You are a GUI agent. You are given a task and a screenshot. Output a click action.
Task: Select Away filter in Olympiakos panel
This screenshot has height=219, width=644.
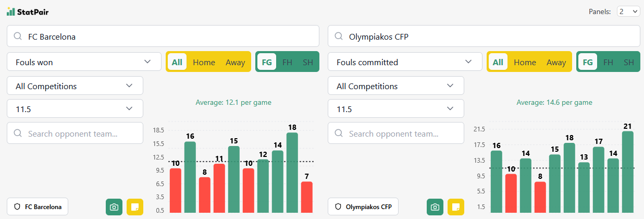[556, 62]
